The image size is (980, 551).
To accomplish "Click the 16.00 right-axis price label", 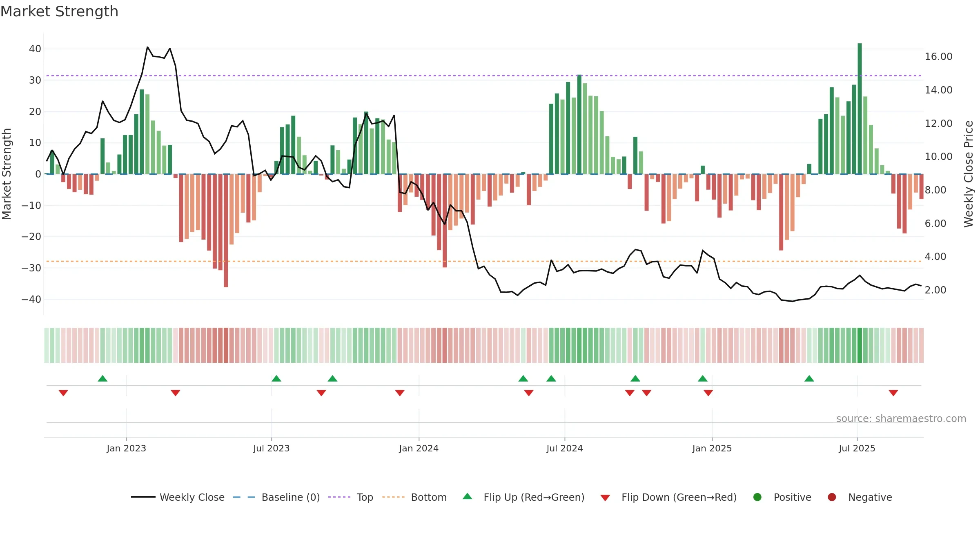I will 938,57.
